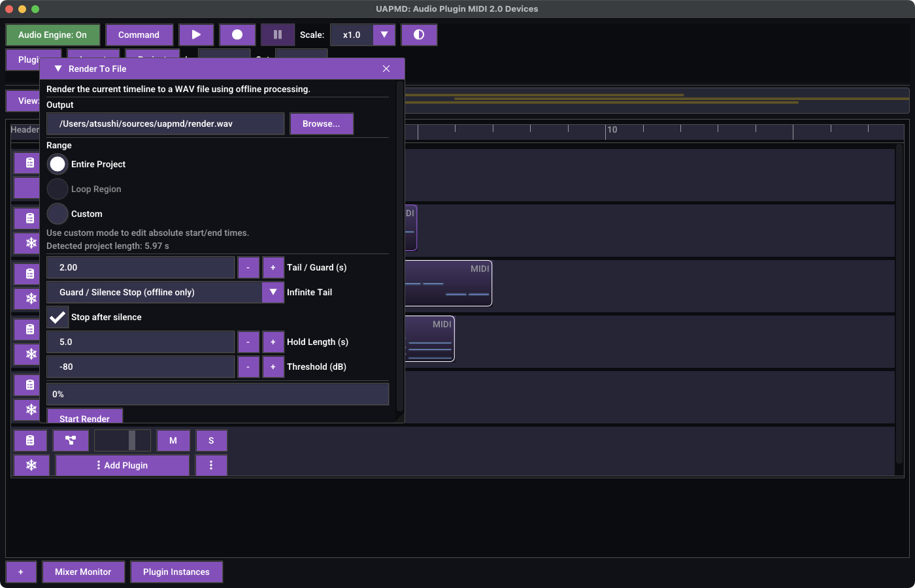Click the Render To File dialog scrollbar

pyautogui.click(x=400, y=246)
